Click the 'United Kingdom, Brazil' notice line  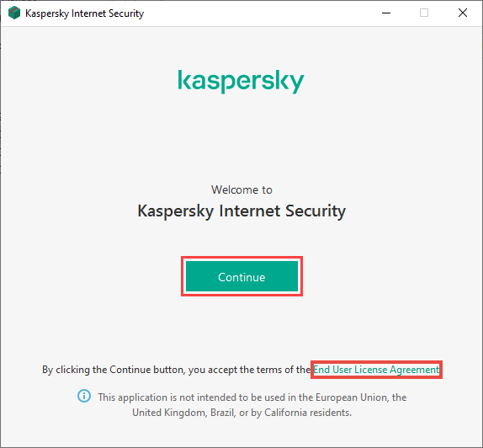tap(241, 413)
